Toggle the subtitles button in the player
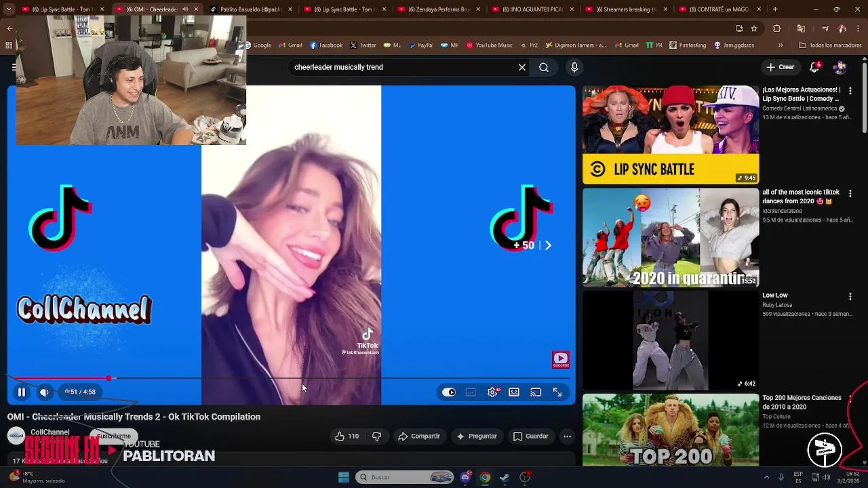Image resolution: width=868 pixels, height=488 pixels. (x=471, y=392)
